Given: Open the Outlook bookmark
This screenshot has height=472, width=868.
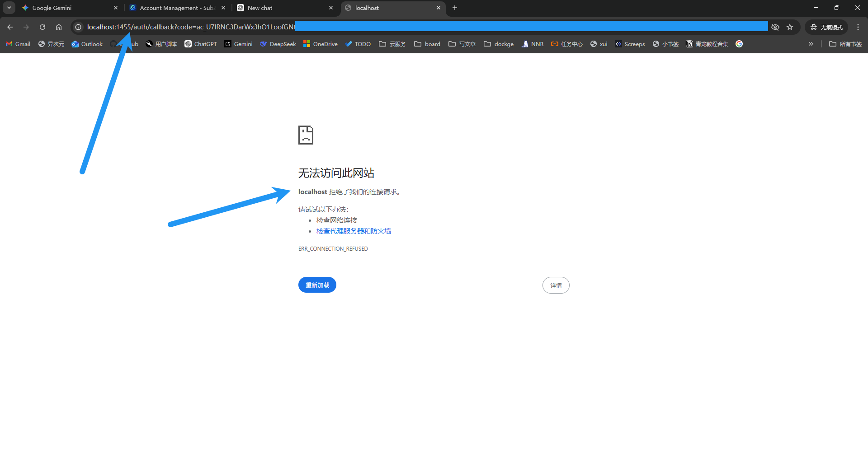Looking at the screenshot, I should [87, 44].
